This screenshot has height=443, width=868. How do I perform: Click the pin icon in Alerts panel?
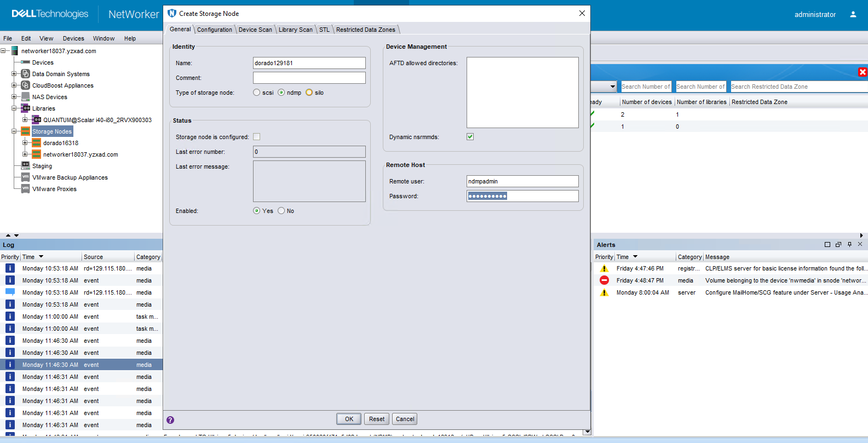849,245
